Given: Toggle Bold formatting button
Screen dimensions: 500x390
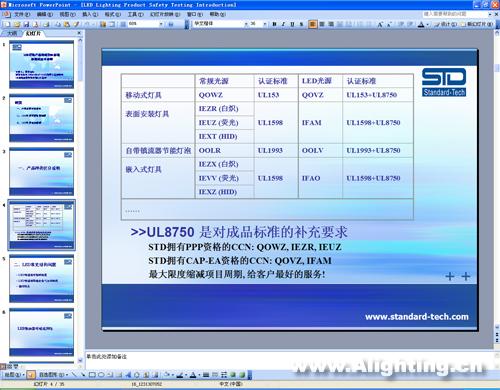Looking at the screenshot, I should [274, 24].
